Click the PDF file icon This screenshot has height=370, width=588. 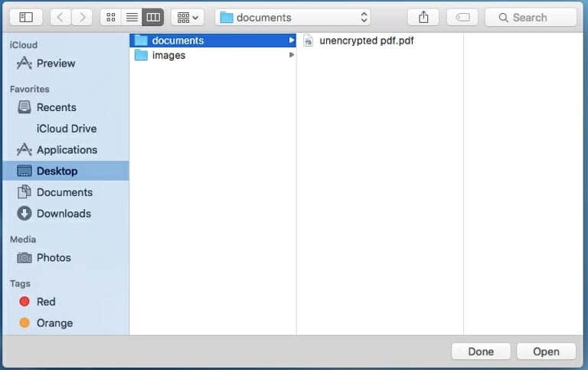tap(309, 41)
